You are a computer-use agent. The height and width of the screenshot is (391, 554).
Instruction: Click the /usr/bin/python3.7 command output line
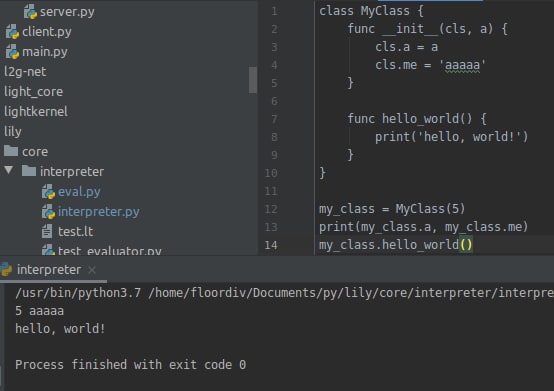click(x=284, y=293)
